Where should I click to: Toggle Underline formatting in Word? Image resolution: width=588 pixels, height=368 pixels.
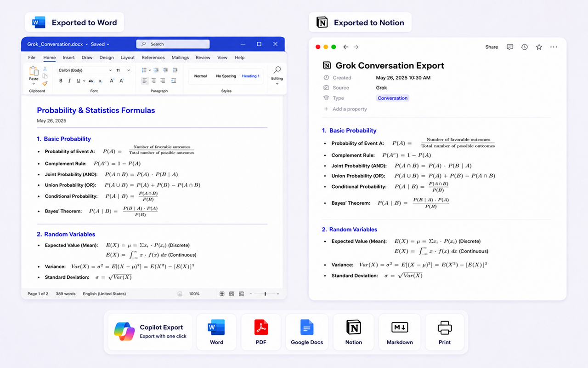[x=79, y=81]
